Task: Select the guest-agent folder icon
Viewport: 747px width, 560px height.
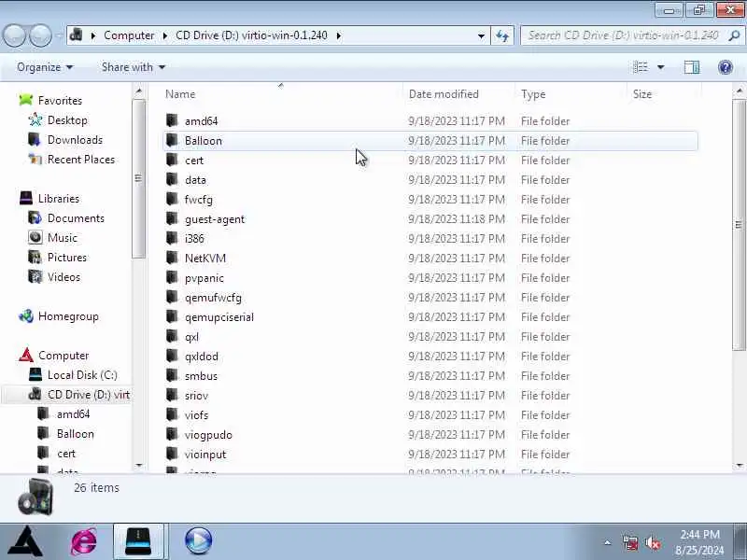Action: (172, 218)
